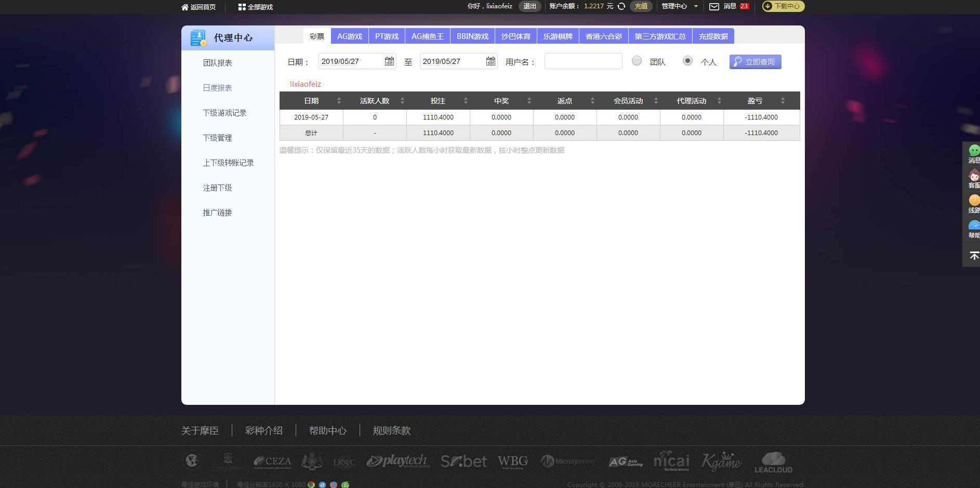Switch to the AG游戏 tab
Viewport: 980px width, 488px height.
point(349,36)
